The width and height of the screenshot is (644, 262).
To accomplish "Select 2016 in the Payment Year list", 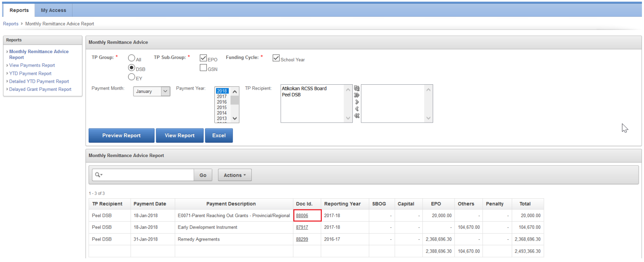I will pos(222,102).
